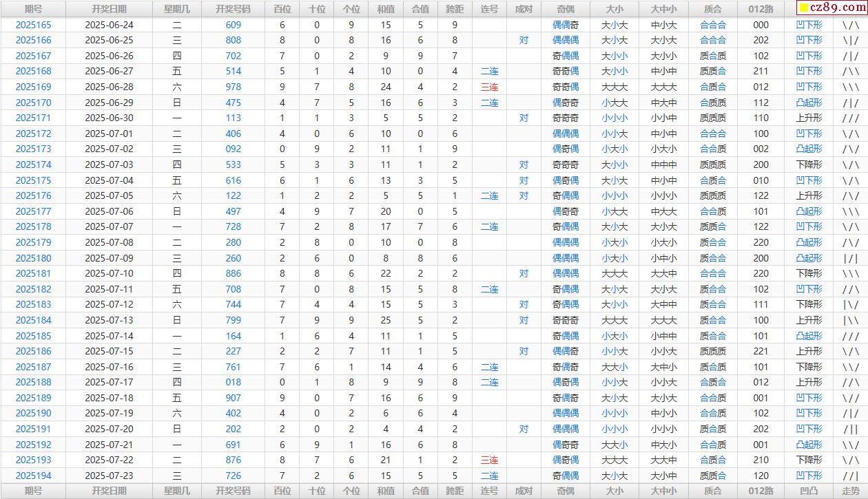This screenshot has height=499, width=868.
Task: Click sum value 24 in row 2025169
Action: pyautogui.click(x=386, y=87)
